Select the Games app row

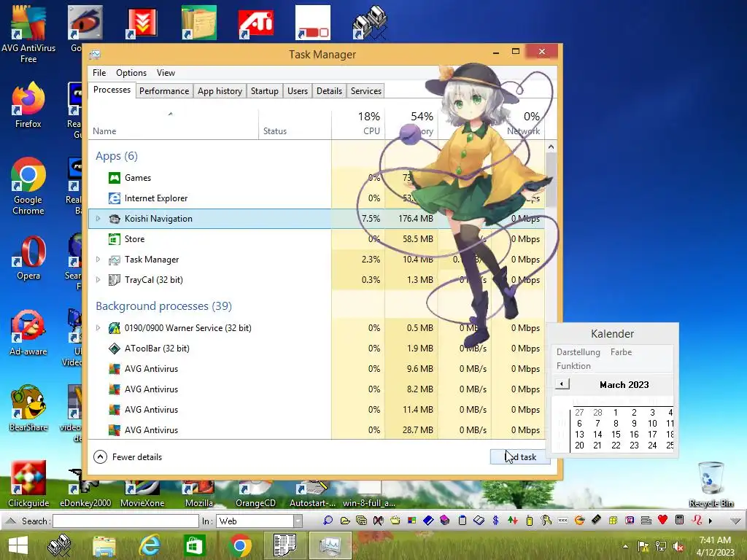point(317,178)
